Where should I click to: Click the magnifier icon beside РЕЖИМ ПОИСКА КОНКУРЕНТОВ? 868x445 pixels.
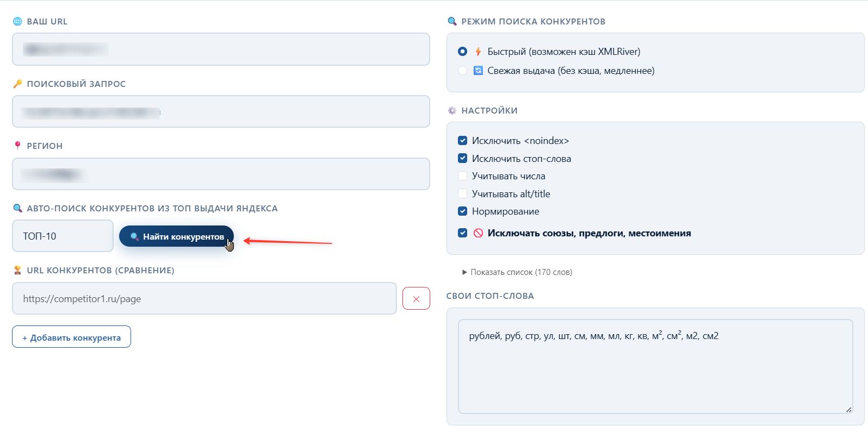click(x=452, y=22)
